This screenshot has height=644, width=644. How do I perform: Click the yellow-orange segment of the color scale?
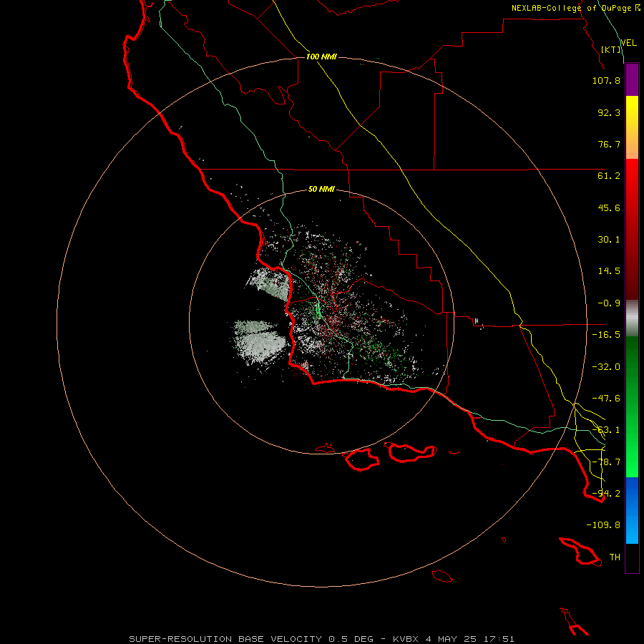click(632, 127)
